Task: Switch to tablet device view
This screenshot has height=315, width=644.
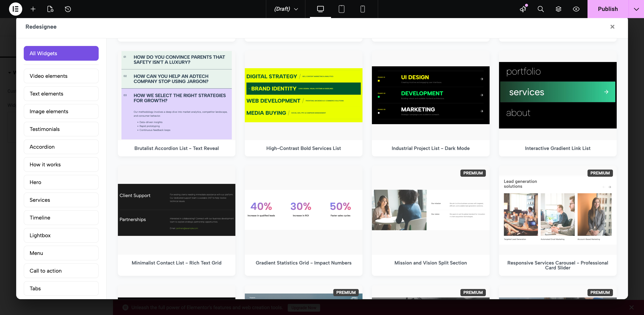Action: 341,9
